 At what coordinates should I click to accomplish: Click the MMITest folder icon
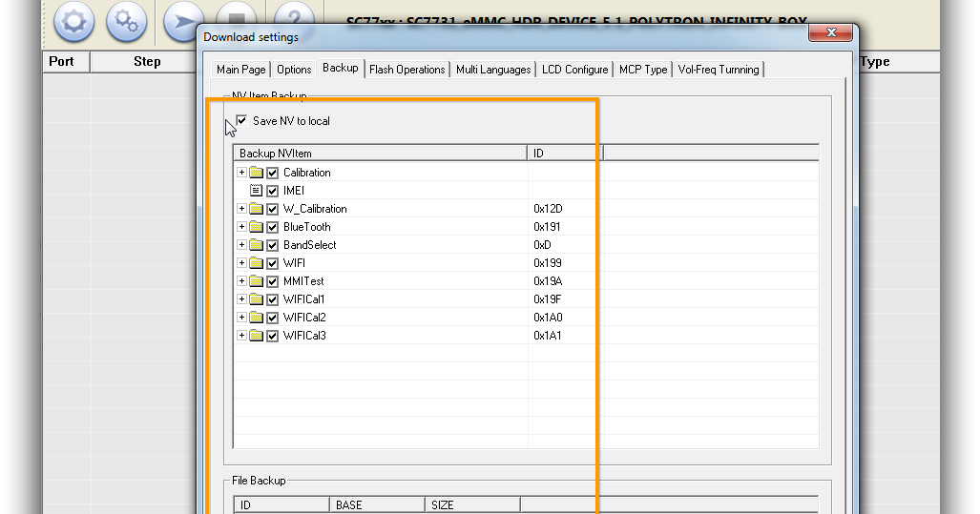[257, 281]
